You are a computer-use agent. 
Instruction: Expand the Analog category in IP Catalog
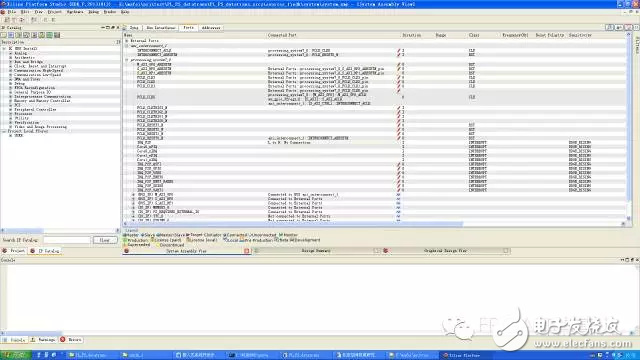(10, 53)
